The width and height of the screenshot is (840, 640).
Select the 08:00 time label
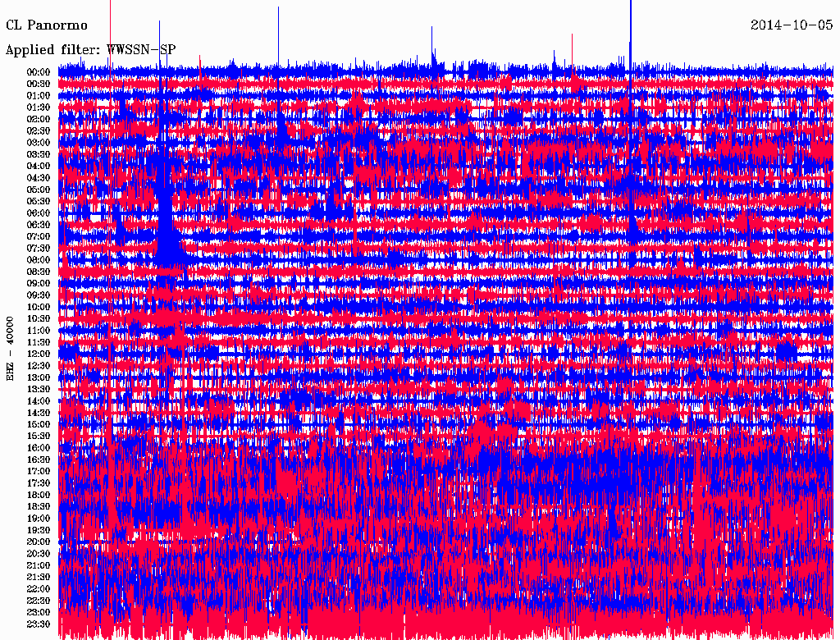tap(39, 260)
